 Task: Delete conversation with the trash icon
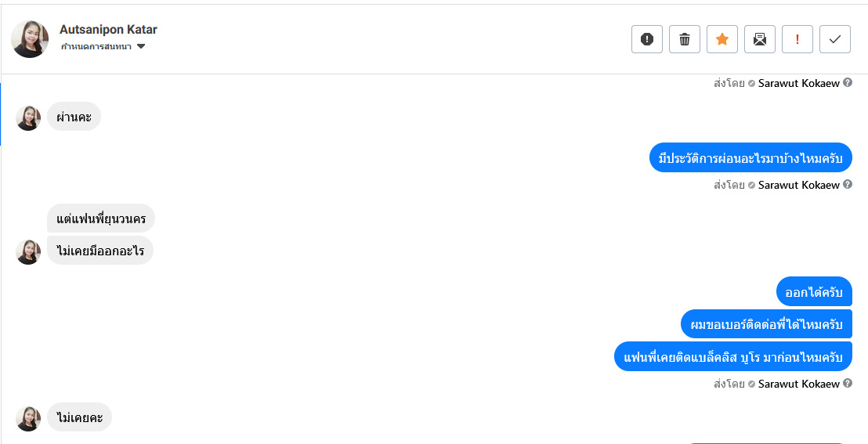point(685,39)
